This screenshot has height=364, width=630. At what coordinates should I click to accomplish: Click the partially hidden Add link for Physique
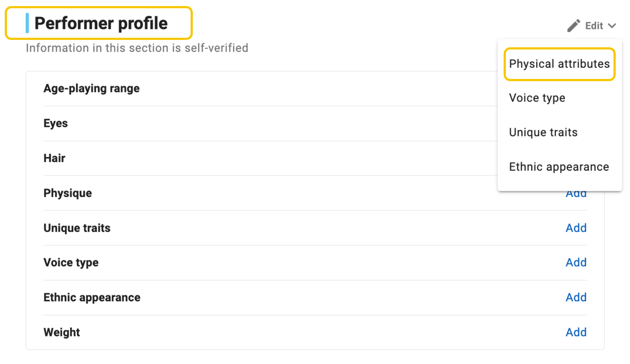pos(576,194)
